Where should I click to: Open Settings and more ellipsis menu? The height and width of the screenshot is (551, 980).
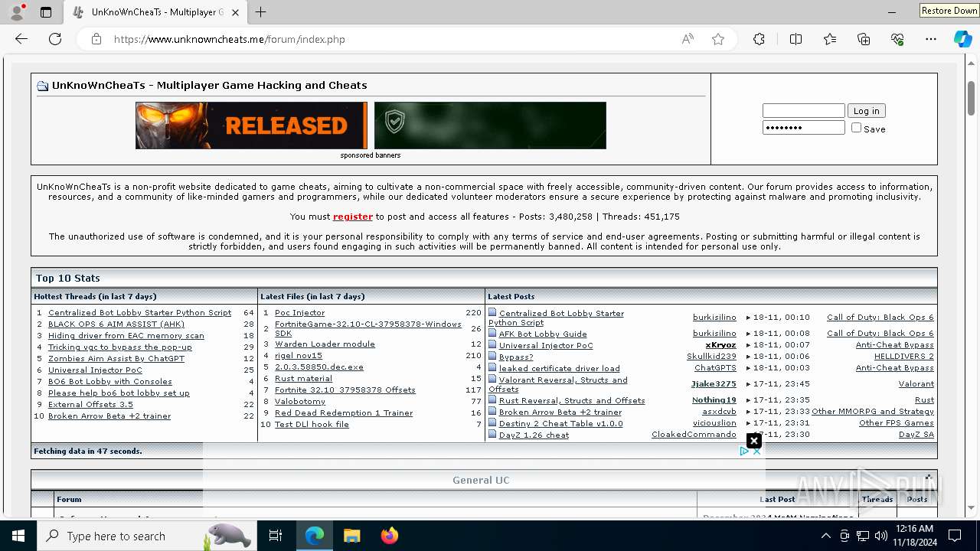pos(931,39)
